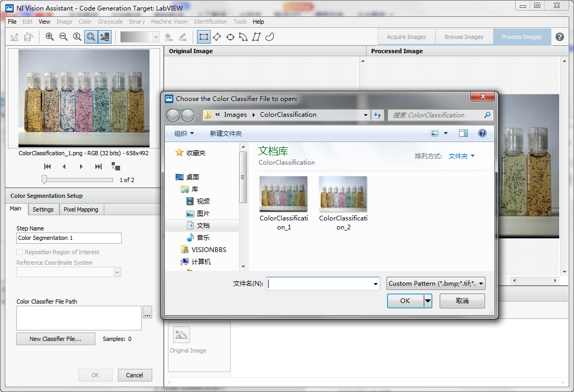Screen dimensions: 574x392
Task: Select the Freehand ROI tool
Action: (270, 37)
